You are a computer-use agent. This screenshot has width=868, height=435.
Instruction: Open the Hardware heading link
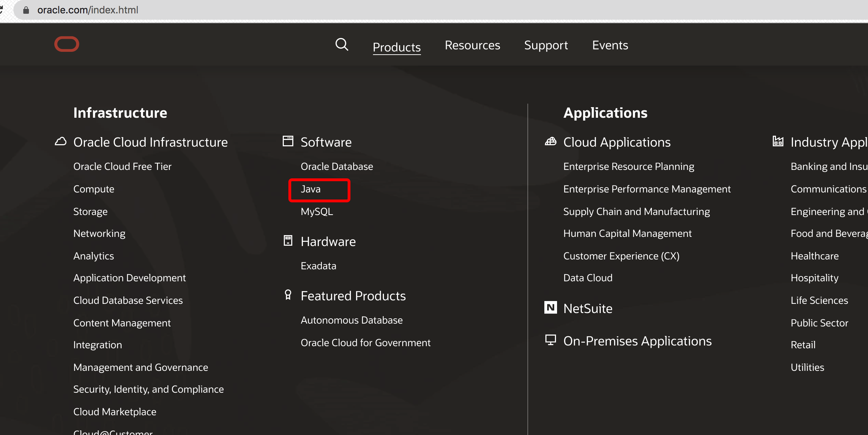tap(328, 241)
